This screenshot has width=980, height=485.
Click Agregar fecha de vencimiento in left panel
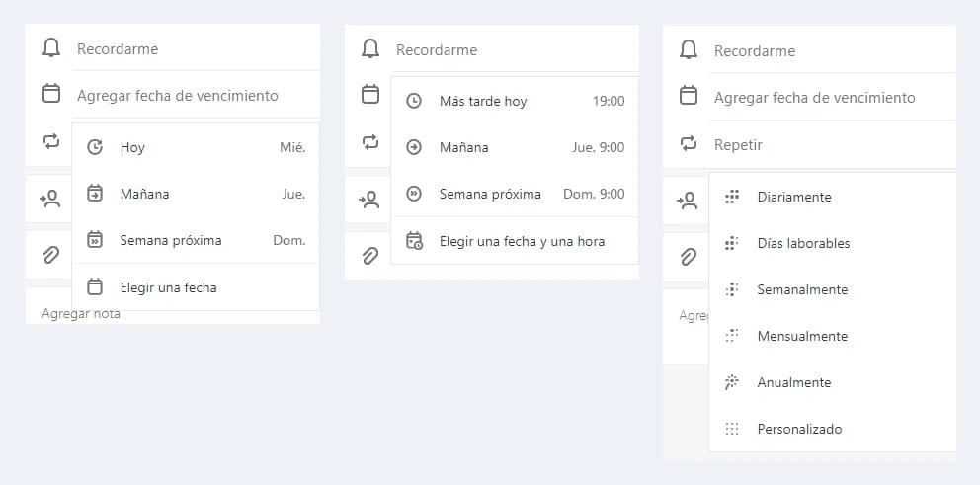click(178, 96)
